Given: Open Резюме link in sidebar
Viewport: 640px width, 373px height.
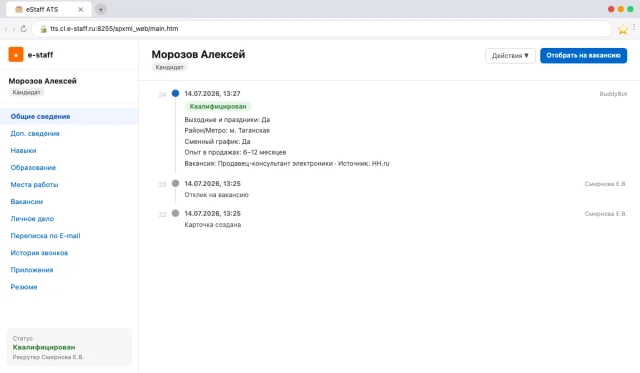Looking at the screenshot, I should pyautogui.click(x=24, y=287).
